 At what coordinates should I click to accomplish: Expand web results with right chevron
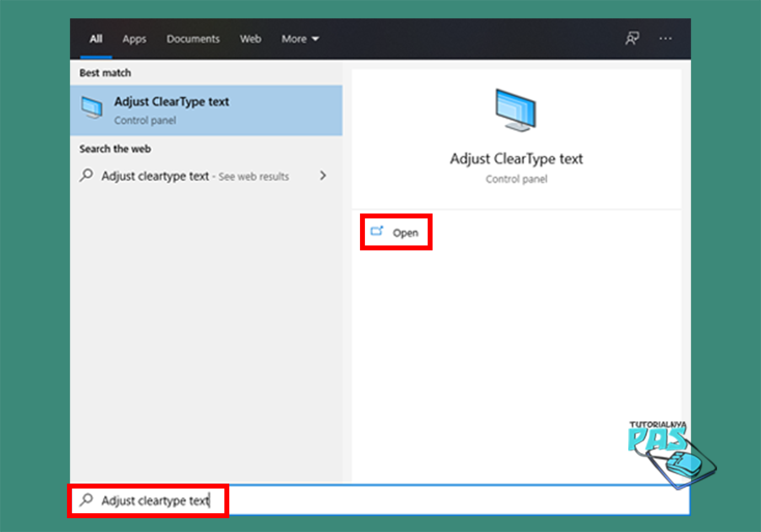pyautogui.click(x=323, y=175)
